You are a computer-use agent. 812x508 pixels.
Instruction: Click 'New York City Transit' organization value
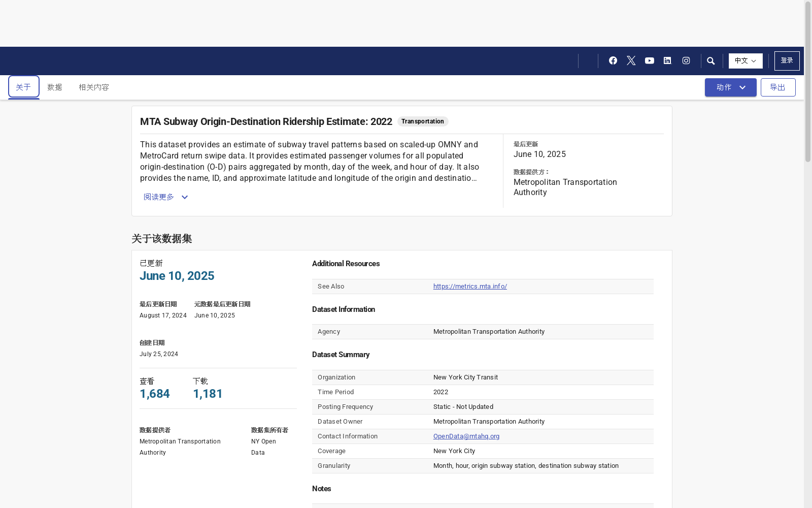click(465, 377)
